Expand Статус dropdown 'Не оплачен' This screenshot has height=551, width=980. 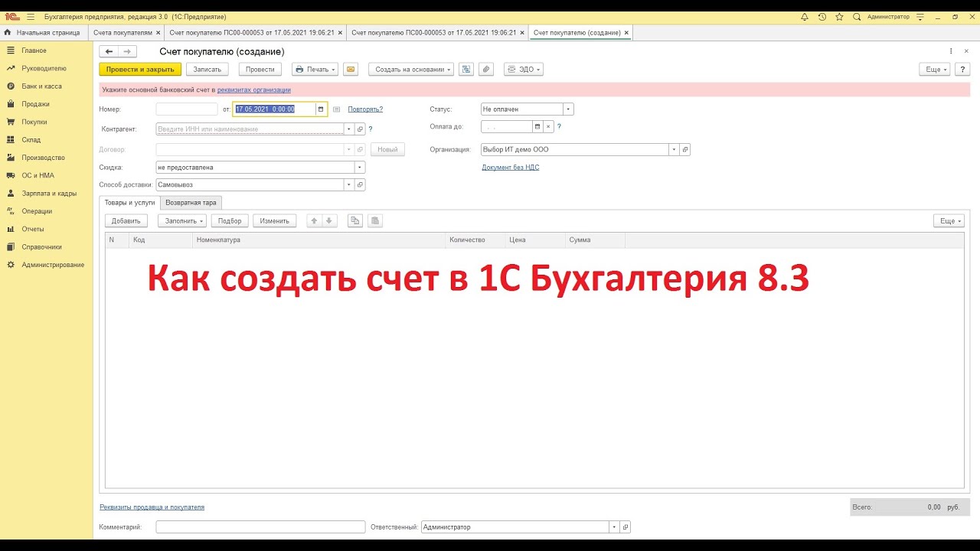click(x=568, y=109)
